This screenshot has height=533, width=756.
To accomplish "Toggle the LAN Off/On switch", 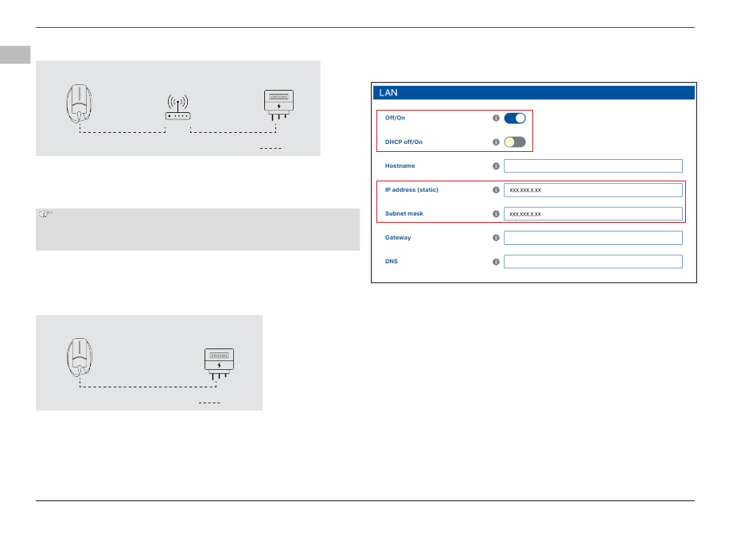I will pos(514,118).
